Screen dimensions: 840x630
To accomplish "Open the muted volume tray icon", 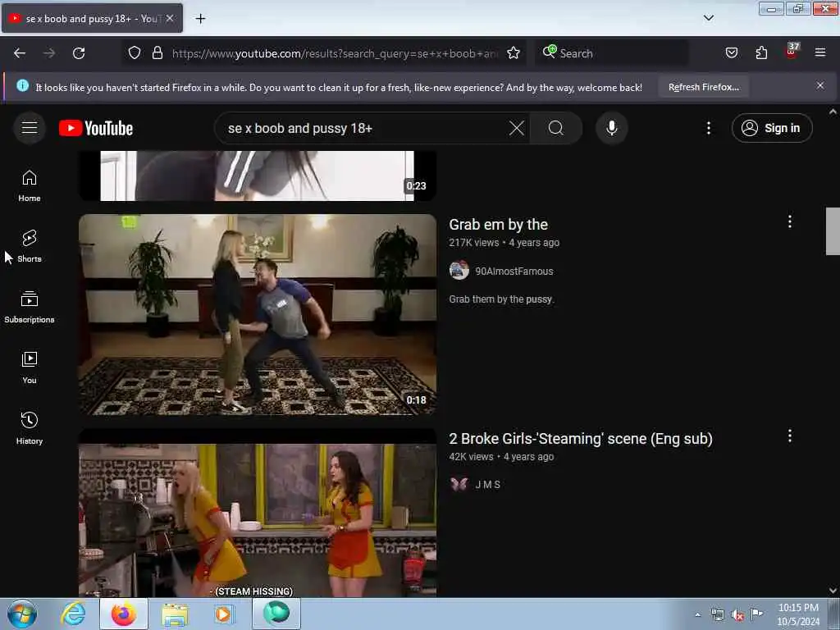I will pos(737,615).
